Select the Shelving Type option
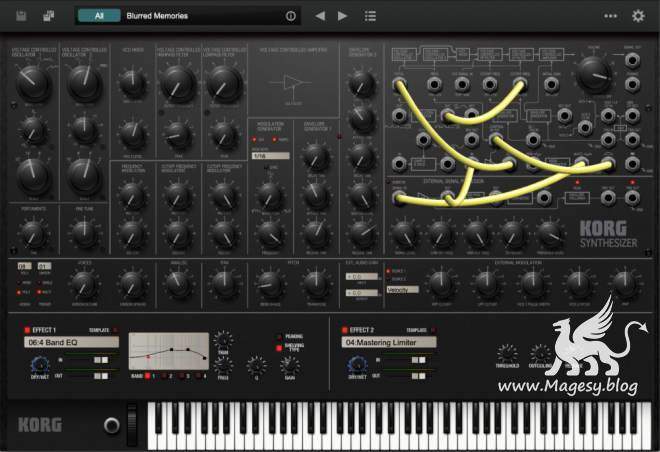The image size is (660, 452). tap(279, 348)
